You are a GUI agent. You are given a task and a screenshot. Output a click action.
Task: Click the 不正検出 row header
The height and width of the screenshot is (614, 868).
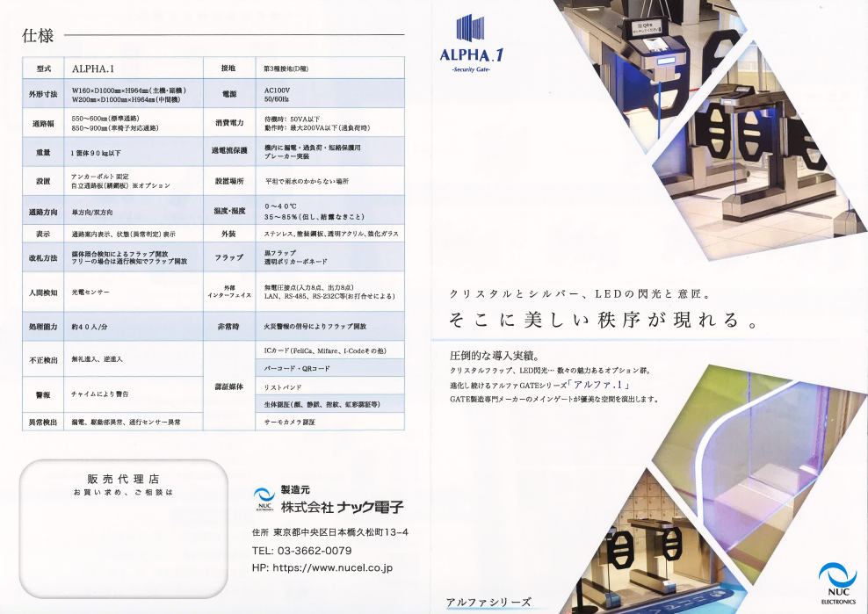tap(43, 360)
